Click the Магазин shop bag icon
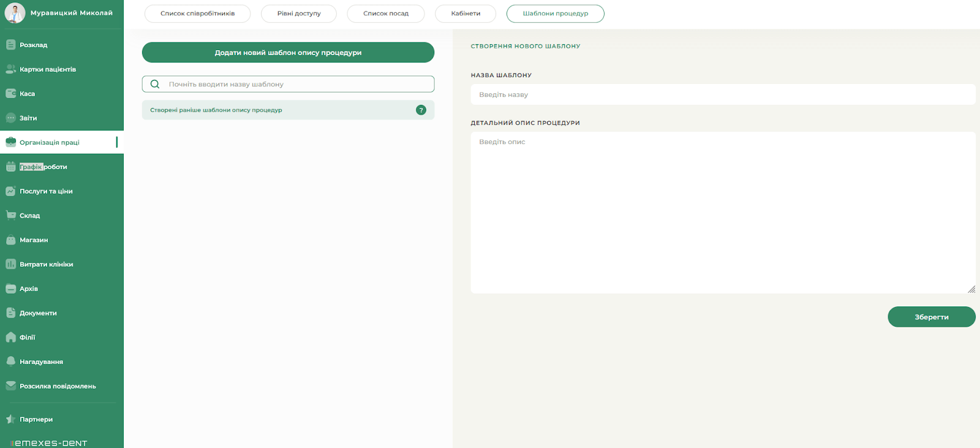980x448 pixels. click(x=10, y=240)
